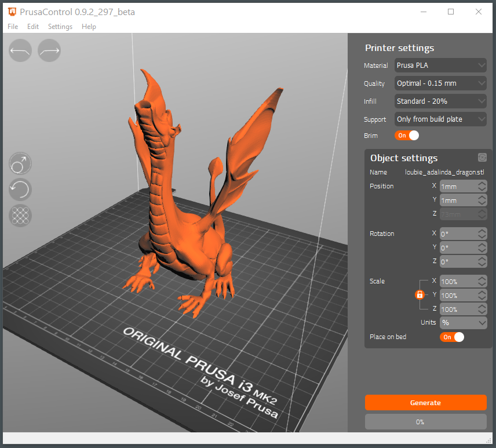Viewport: 496px width, 448px height.
Task: Click the Position X value field
Action: tap(458, 187)
